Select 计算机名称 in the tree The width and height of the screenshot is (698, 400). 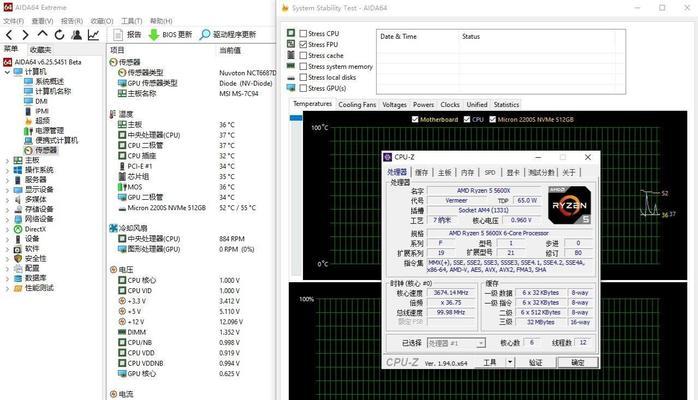pyautogui.click(x=53, y=91)
